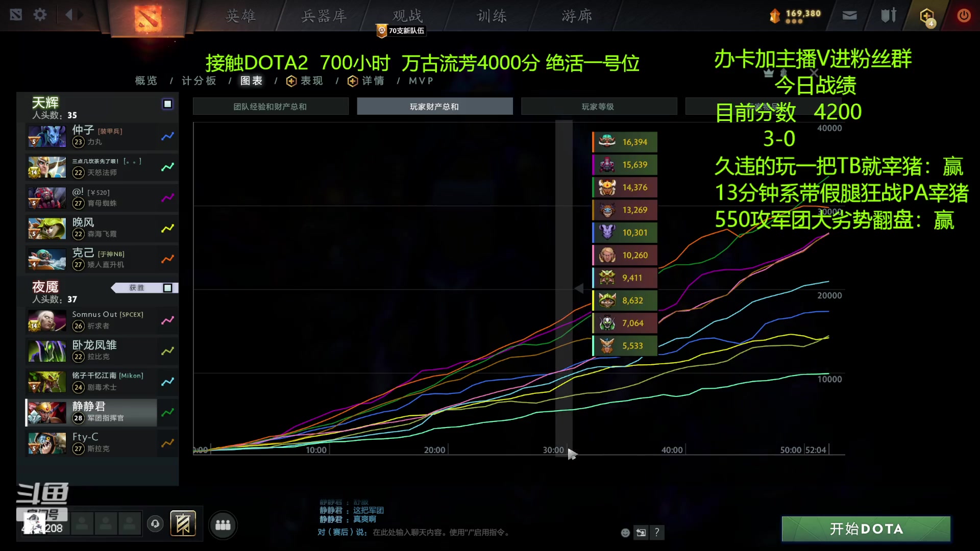
Task: Open the 游廊 arcade tab
Action: click(577, 16)
